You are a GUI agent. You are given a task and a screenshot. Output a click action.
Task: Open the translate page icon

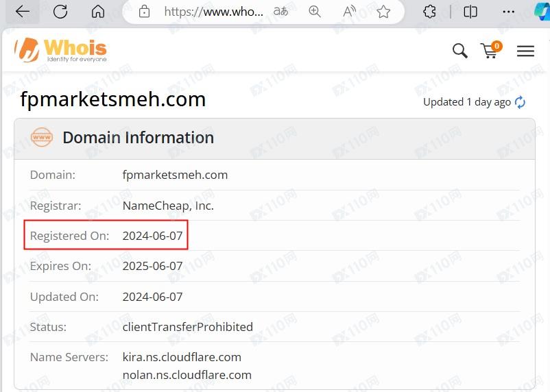(x=280, y=12)
